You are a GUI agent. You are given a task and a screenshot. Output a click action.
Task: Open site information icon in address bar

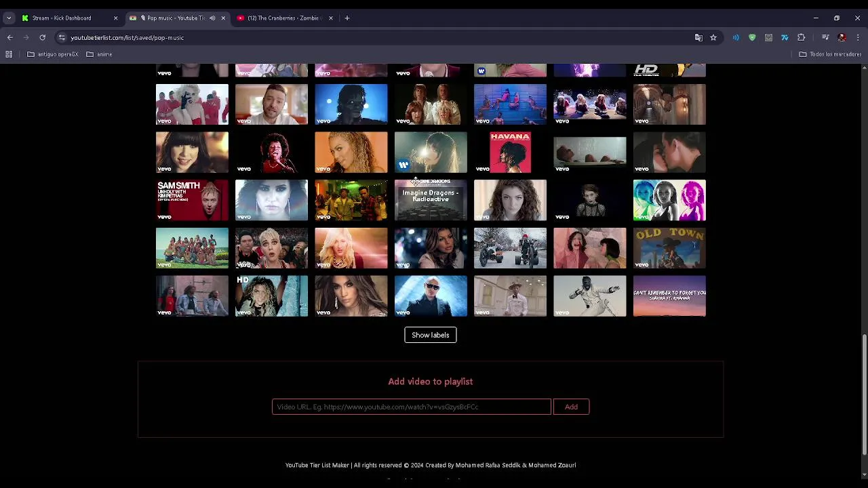pyautogui.click(x=62, y=38)
